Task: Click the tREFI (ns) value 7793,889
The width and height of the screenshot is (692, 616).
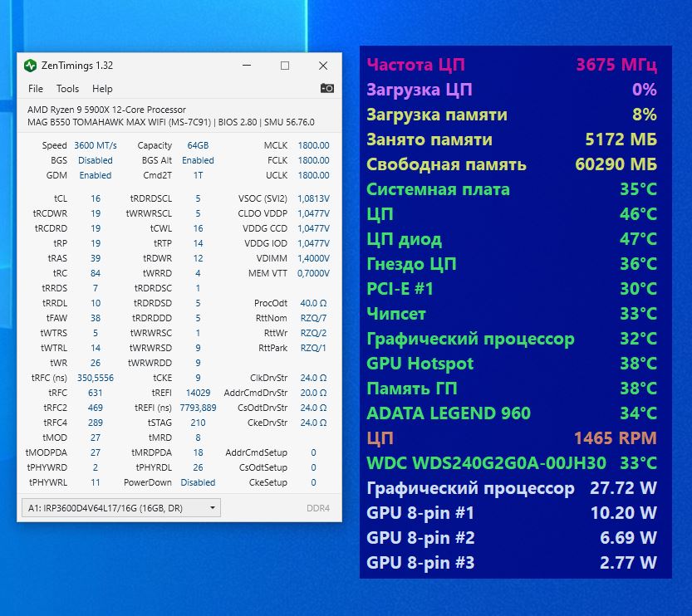Action: [x=198, y=408]
